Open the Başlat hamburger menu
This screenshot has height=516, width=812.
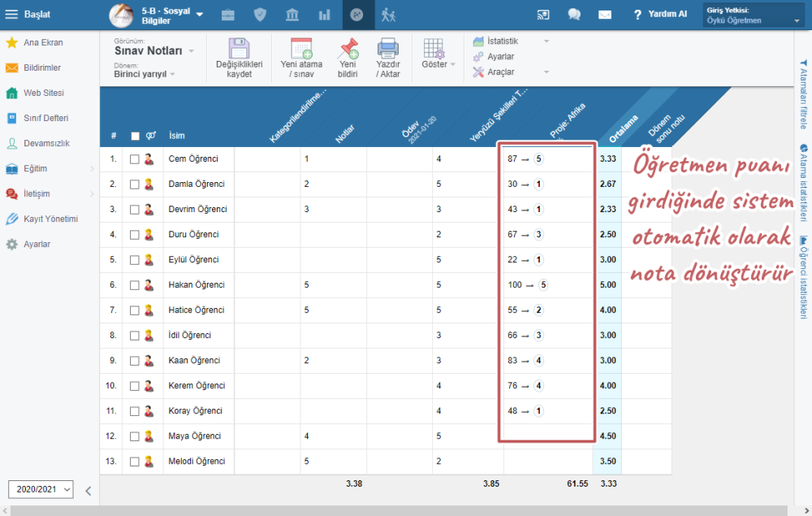[x=28, y=15]
